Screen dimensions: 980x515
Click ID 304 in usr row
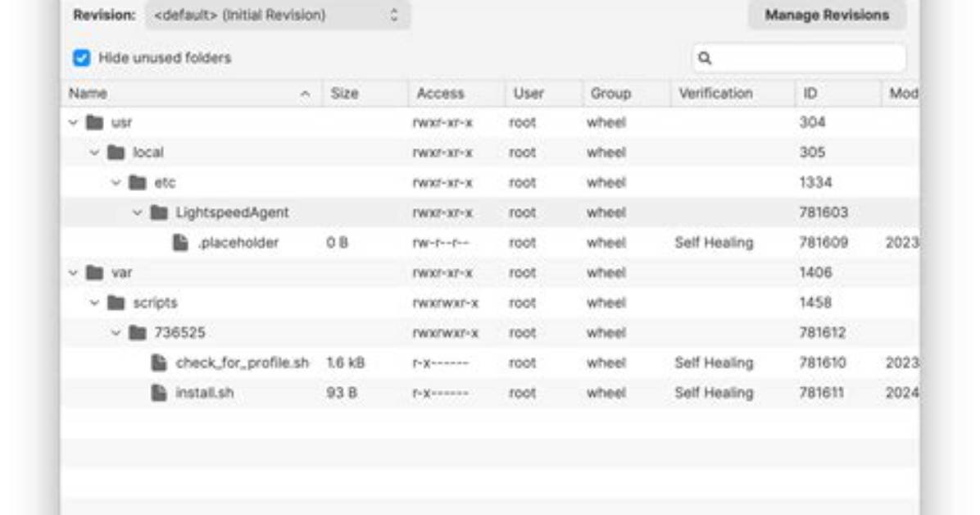pyautogui.click(x=812, y=123)
